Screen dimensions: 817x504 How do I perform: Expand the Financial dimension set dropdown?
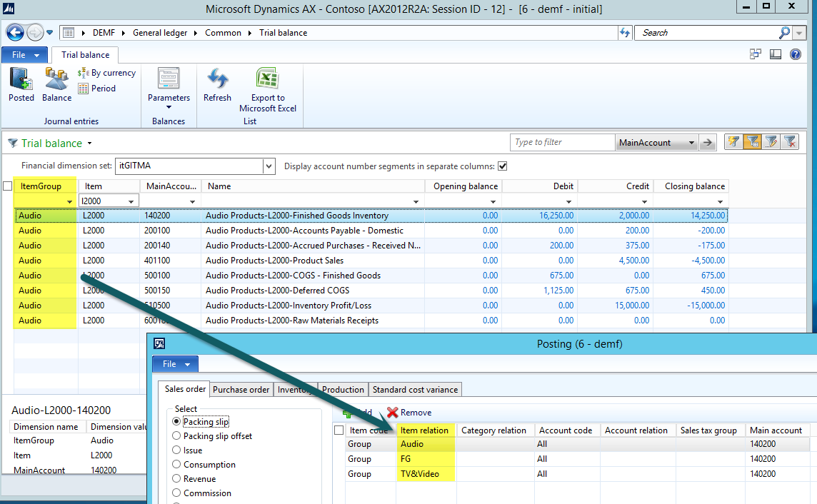tap(269, 166)
